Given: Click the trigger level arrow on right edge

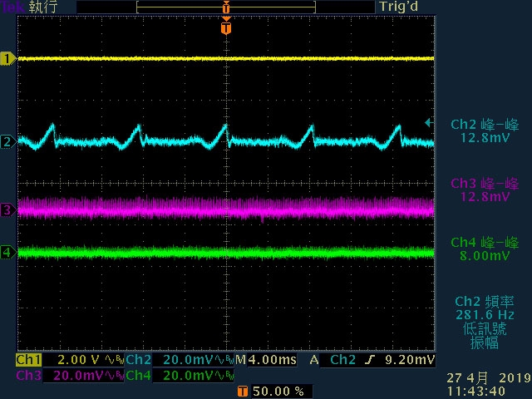Looking at the screenshot, I should pos(429,123).
